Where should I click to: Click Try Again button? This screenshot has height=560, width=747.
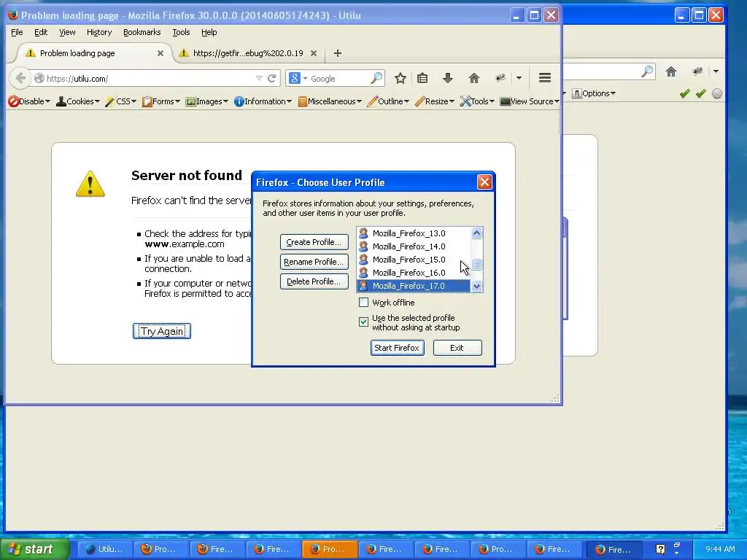pyautogui.click(x=161, y=331)
